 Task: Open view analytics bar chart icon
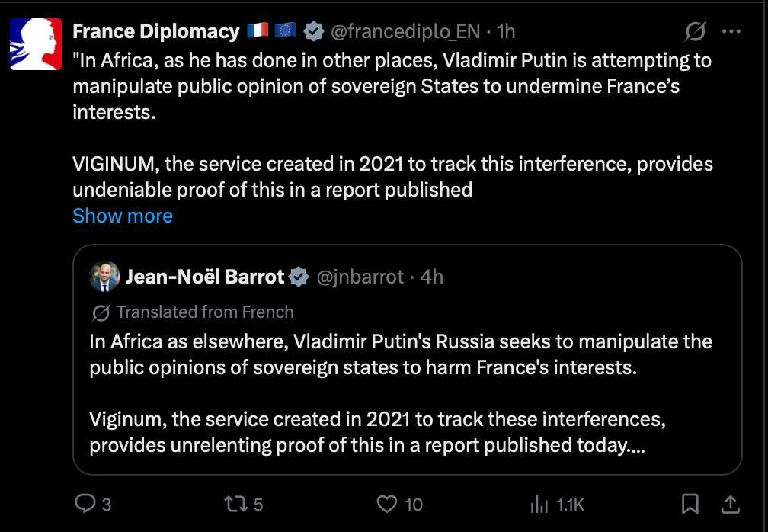tap(539, 504)
